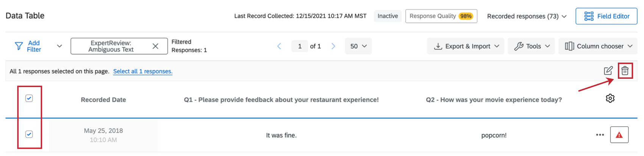Open the Tools menu
The height and width of the screenshot is (156, 644).
531,46
